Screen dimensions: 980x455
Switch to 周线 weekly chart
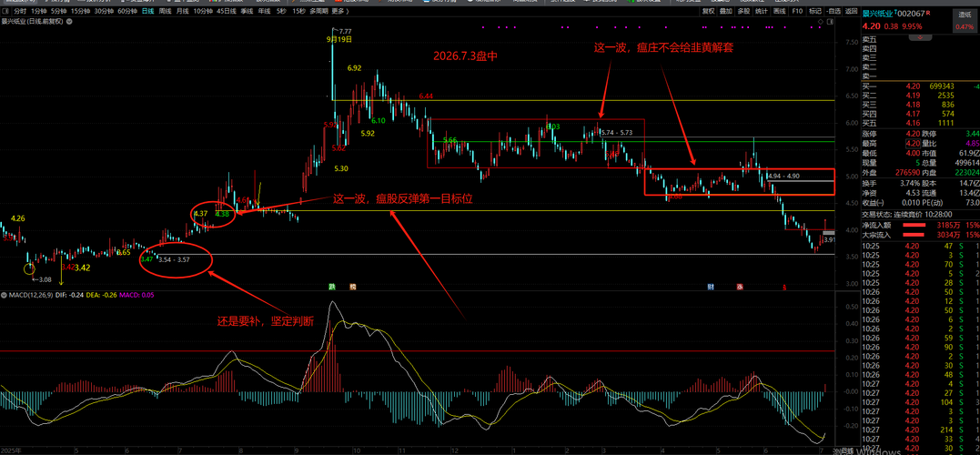point(165,11)
